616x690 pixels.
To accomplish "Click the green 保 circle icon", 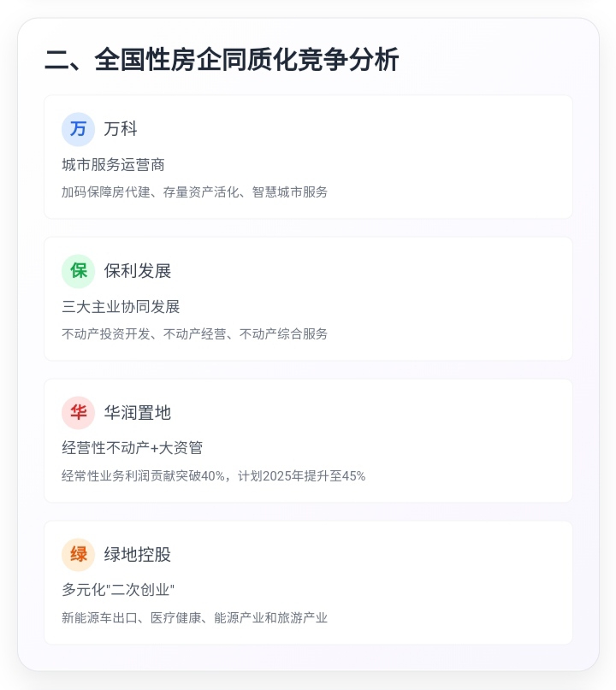I will 78,271.
